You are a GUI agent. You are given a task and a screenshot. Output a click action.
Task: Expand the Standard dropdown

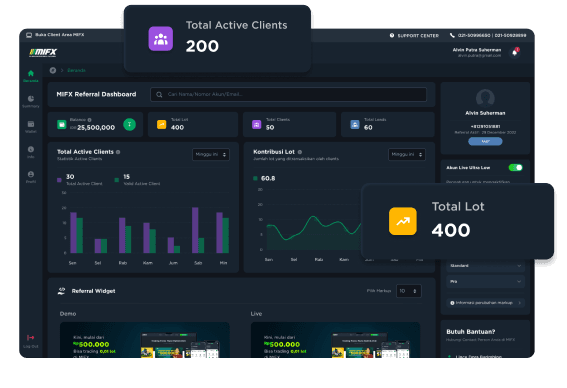pos(485,266)
